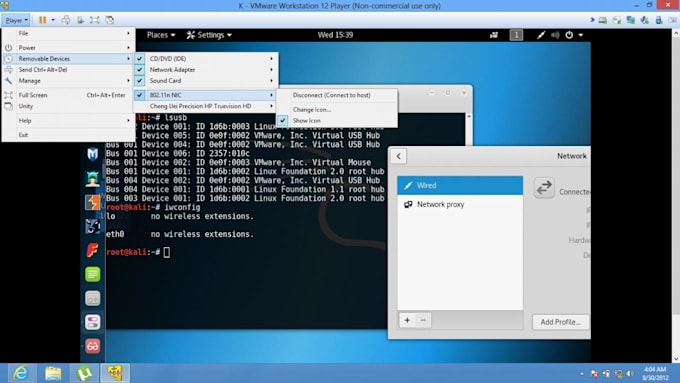Send Ctrl+Alt+Del from the VMware toolbar
Viewport: 680px width, 383px height.
click(66, 20)
